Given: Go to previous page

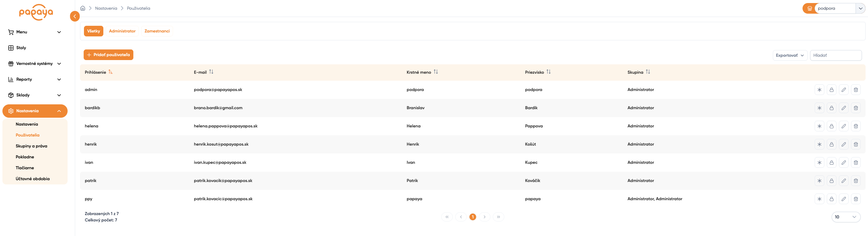Looking at the screenshot, I should tap(461, 217).
